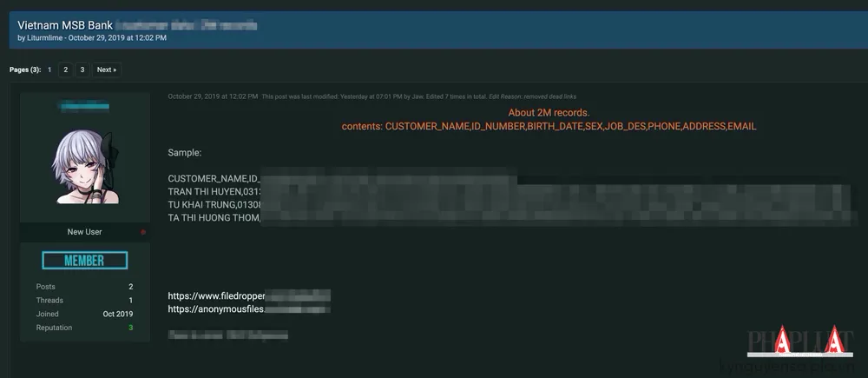Click the edit reason 'removed dead links'
The width and height of the screenshot is (868, 378).
(x=549, y=96)
